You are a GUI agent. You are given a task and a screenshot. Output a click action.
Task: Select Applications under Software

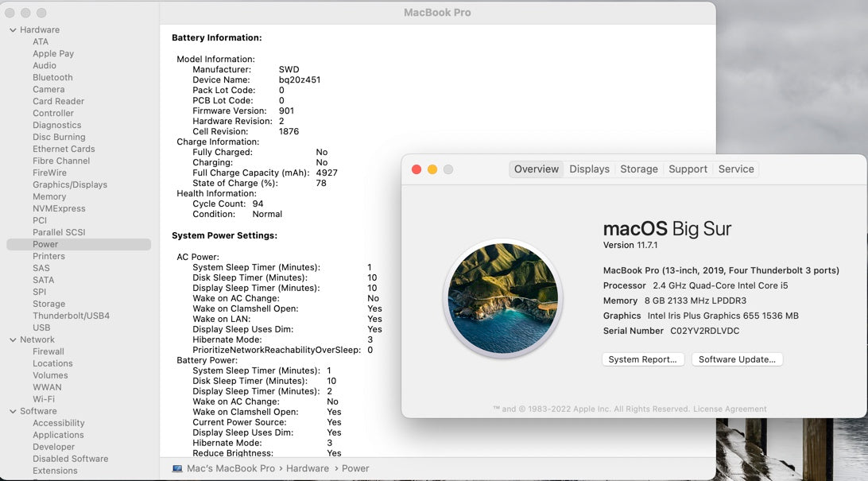58,436
